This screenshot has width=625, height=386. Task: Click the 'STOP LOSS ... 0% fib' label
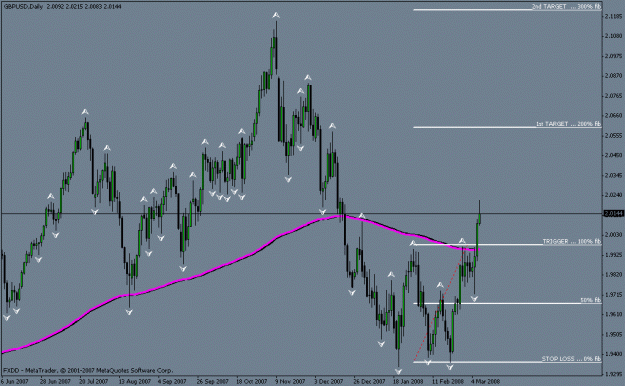[571, 359]
